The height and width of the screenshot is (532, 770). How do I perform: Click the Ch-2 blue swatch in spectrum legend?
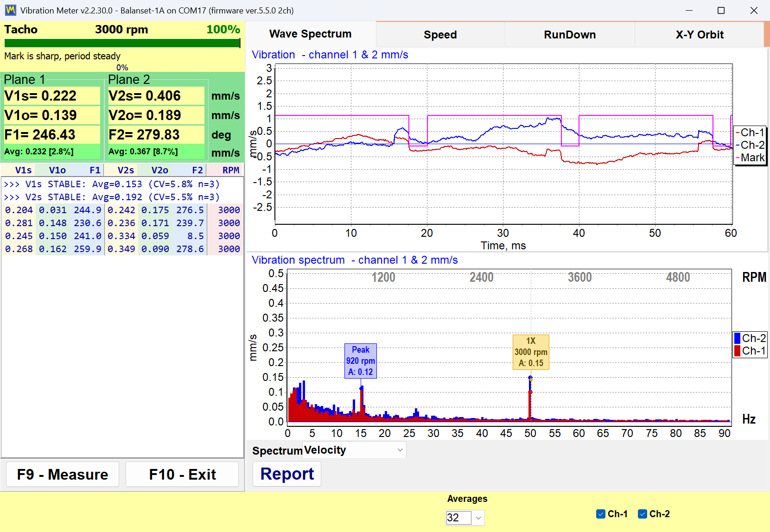pos(737,338)
